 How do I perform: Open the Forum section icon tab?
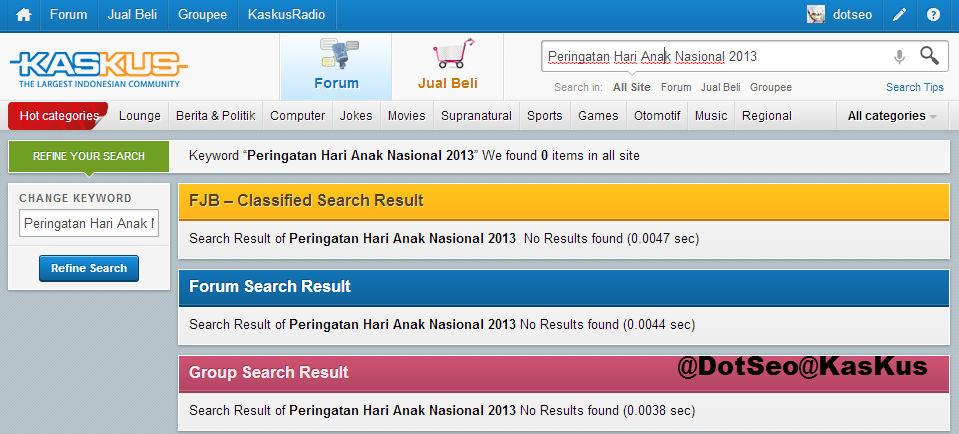click(336, 66)
